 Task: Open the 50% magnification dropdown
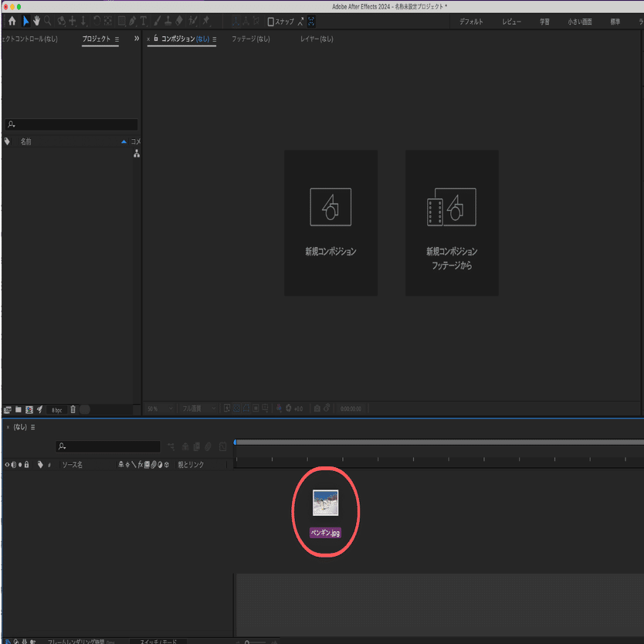click(160, 408)
